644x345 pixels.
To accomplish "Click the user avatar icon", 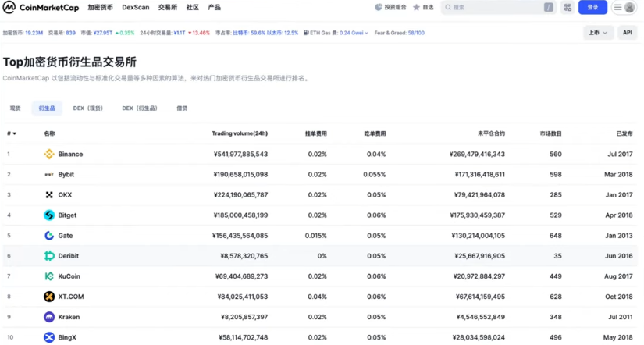I will (x=629, y=7).
